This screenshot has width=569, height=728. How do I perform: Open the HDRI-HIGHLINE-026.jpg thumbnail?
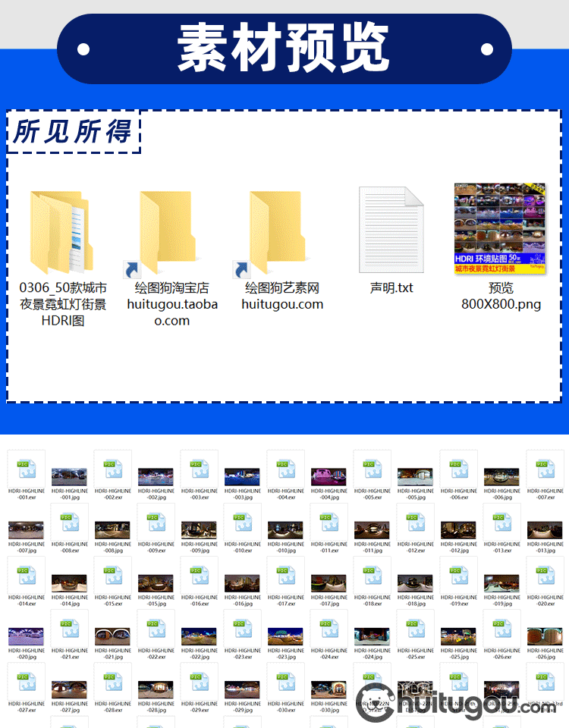[545, 636]
